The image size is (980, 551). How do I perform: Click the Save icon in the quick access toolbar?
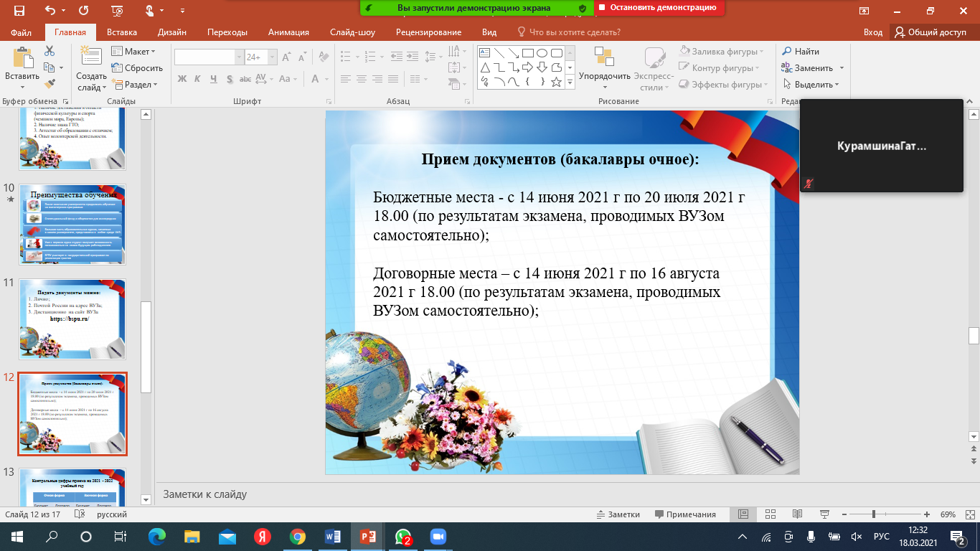(x=19, y=10)
